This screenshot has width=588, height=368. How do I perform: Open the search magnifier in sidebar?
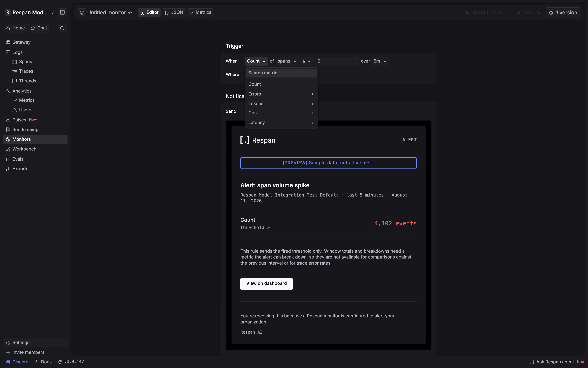click(62, 28)
